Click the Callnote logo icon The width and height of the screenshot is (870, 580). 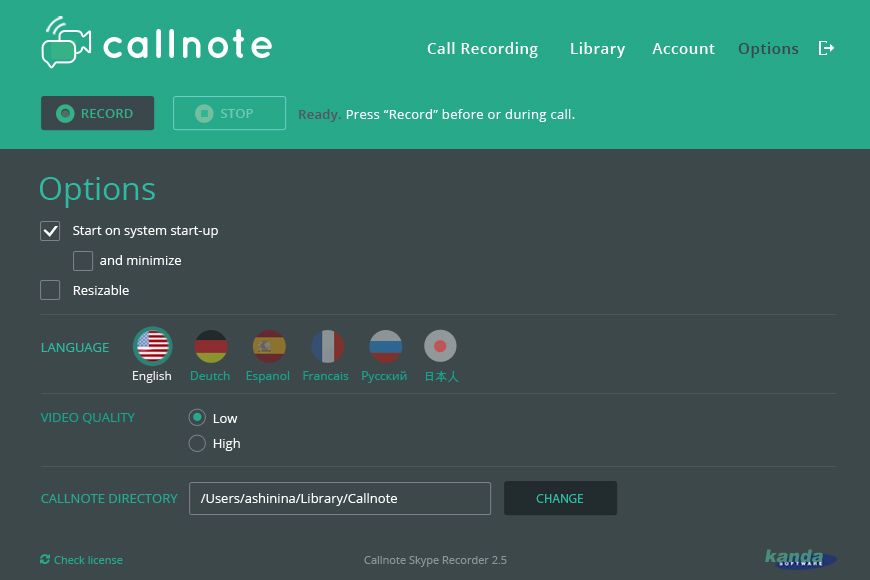tap(66, 42)
